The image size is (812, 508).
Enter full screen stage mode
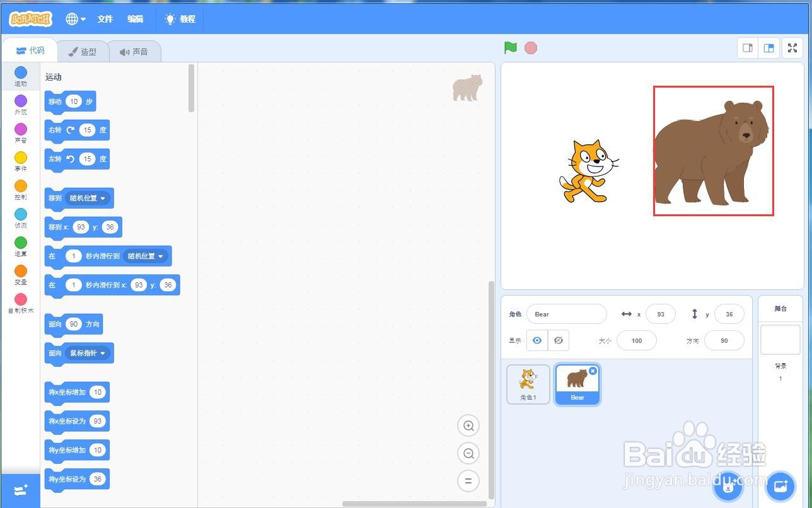tap(792, 48)
